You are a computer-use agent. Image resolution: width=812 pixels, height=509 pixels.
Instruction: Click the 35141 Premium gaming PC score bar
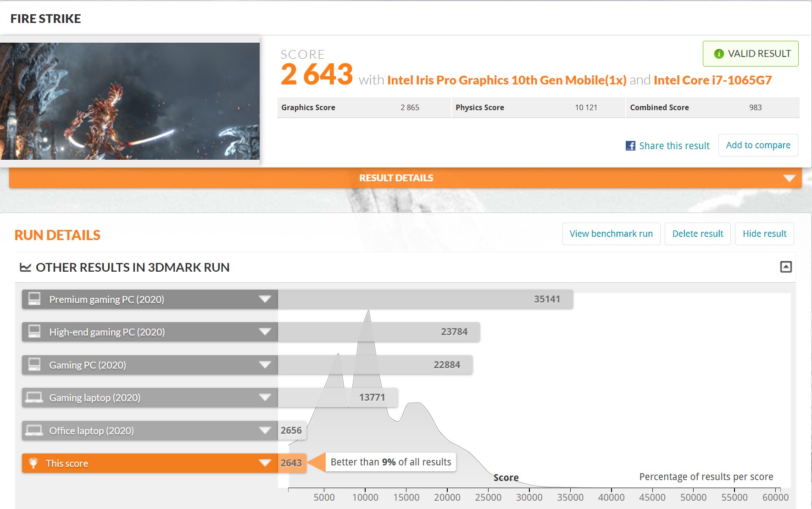[x=425, y=299]
